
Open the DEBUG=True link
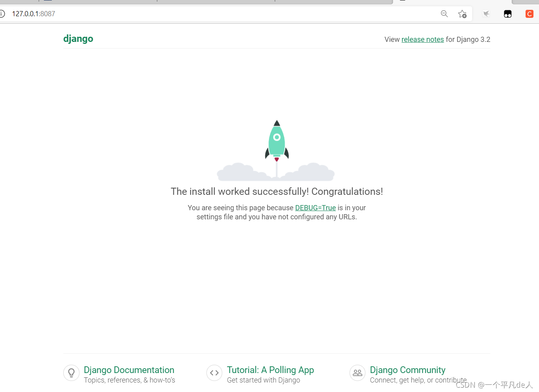coord(315,208)
